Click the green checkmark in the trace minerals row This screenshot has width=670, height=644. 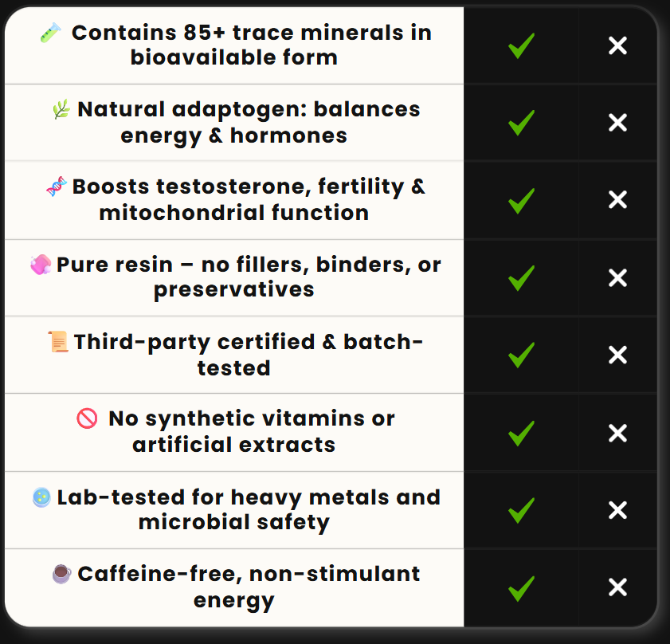(521, 45)
